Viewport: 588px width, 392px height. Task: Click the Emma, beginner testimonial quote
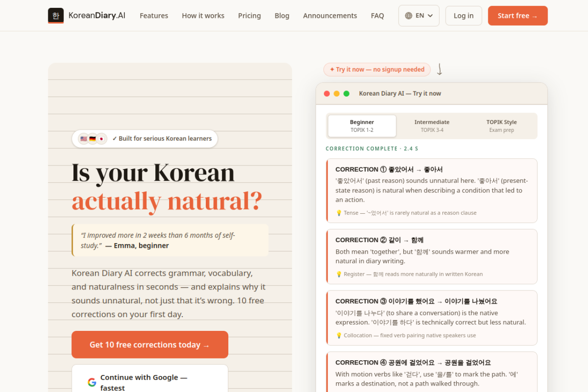tap(170, 240)
